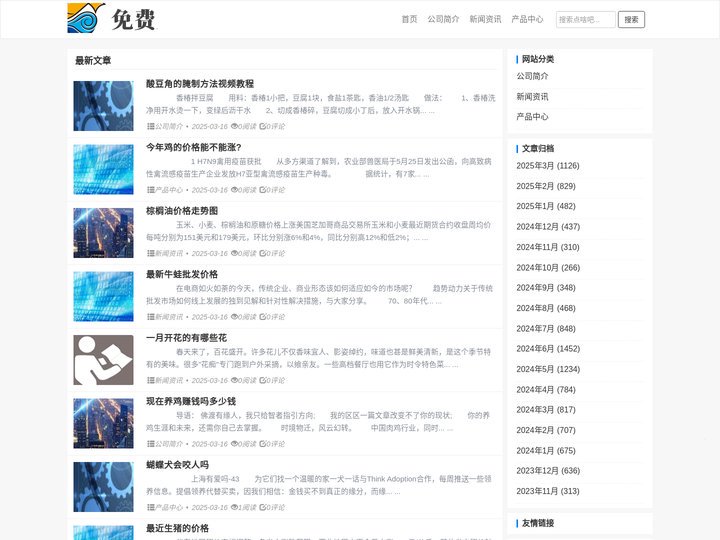The width and height of the screenshot is (720, 540).
Task: Click category icon under 现在养鸡赚钱吗 article
Action: pyautogui.click(x=150, y=444)
